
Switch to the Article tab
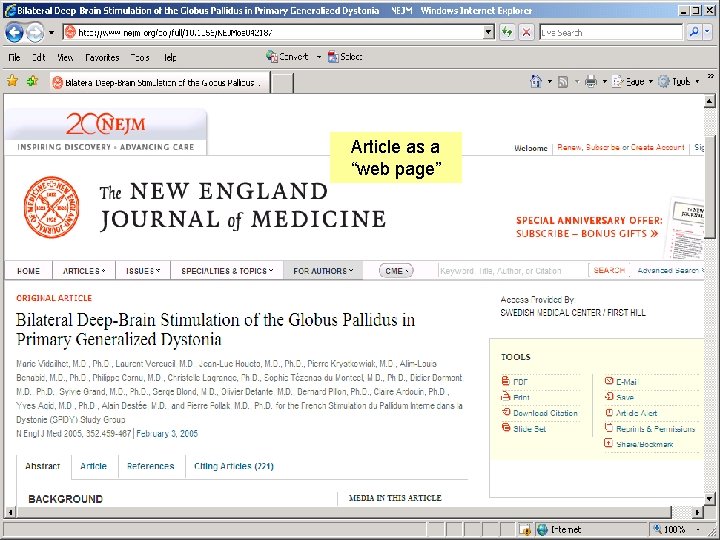tap(93, 466)
